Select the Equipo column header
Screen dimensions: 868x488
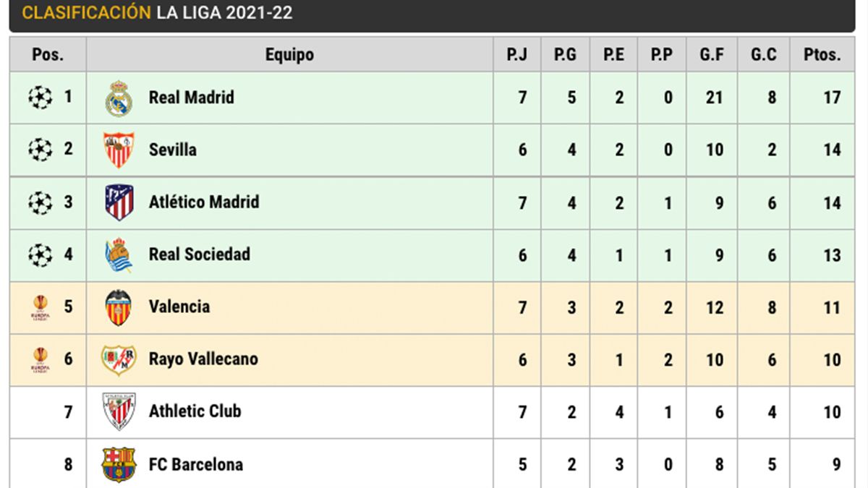click(x=289, y=55)
